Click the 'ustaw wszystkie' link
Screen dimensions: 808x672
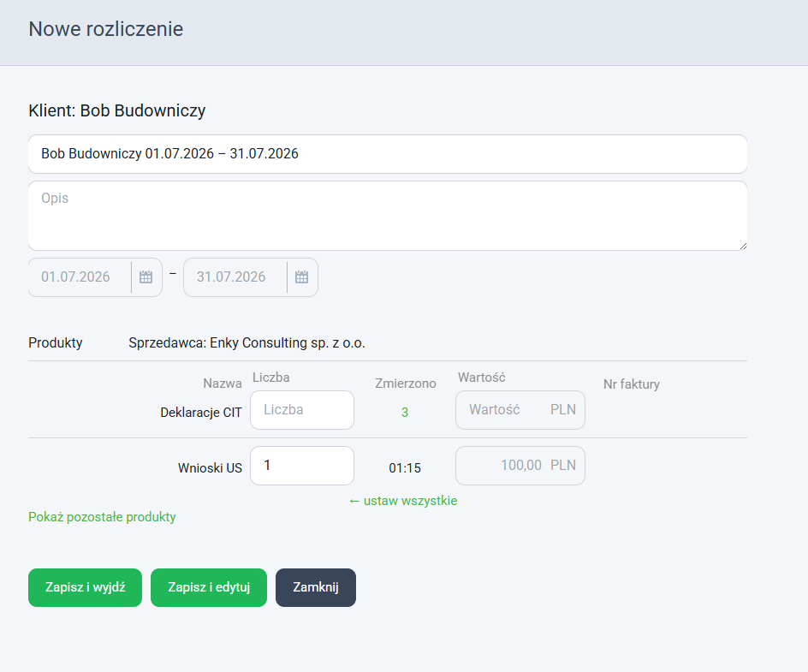coord(403,501)
